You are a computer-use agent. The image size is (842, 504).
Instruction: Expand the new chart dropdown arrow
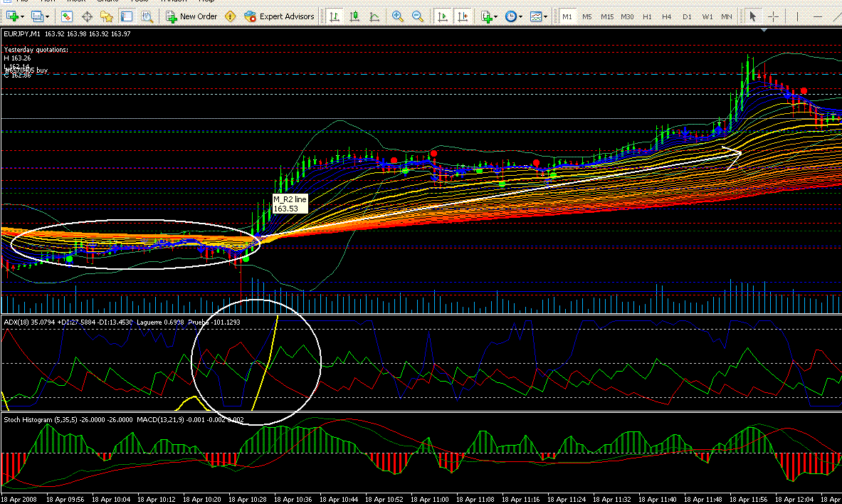tap(22, 16)
